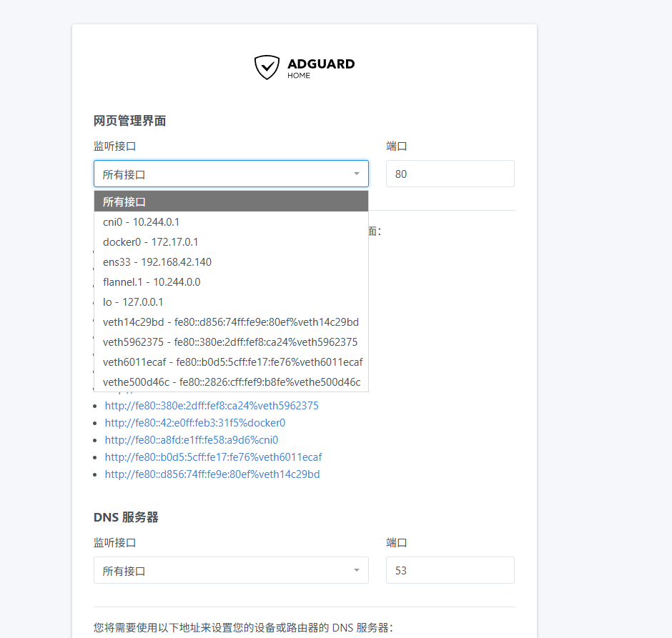
Task: Open the fe80 link ending in veth14c29bd
Action: point(212,474)
